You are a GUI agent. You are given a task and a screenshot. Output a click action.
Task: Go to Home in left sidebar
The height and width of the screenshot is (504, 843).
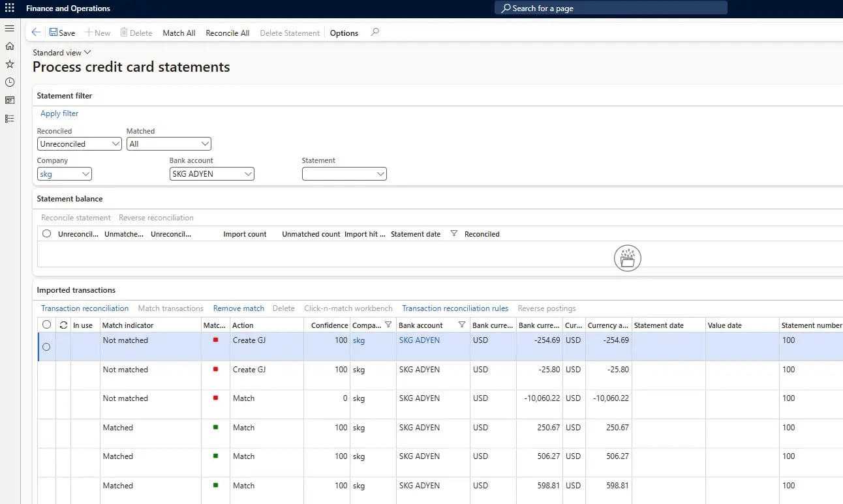pyautogui.click(x=9, y=46)
